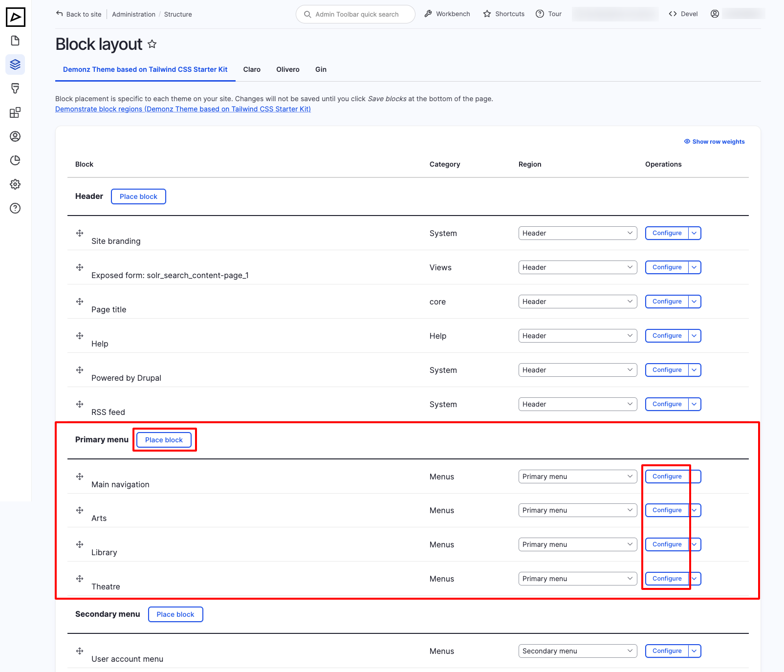The width and height of the screenshot is (784, 672).
Task: Switch to the Claro theme tab
Action: click(x=252, y=69)
